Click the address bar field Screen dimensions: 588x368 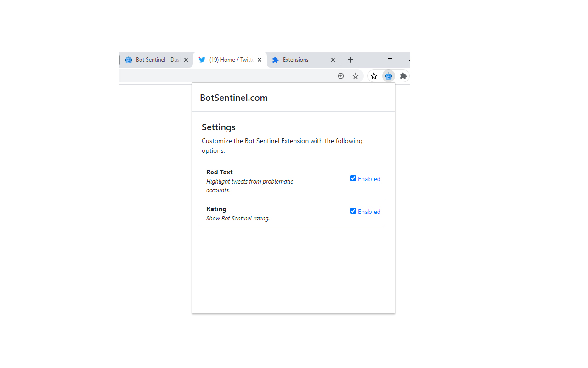(x=225, y=76)
